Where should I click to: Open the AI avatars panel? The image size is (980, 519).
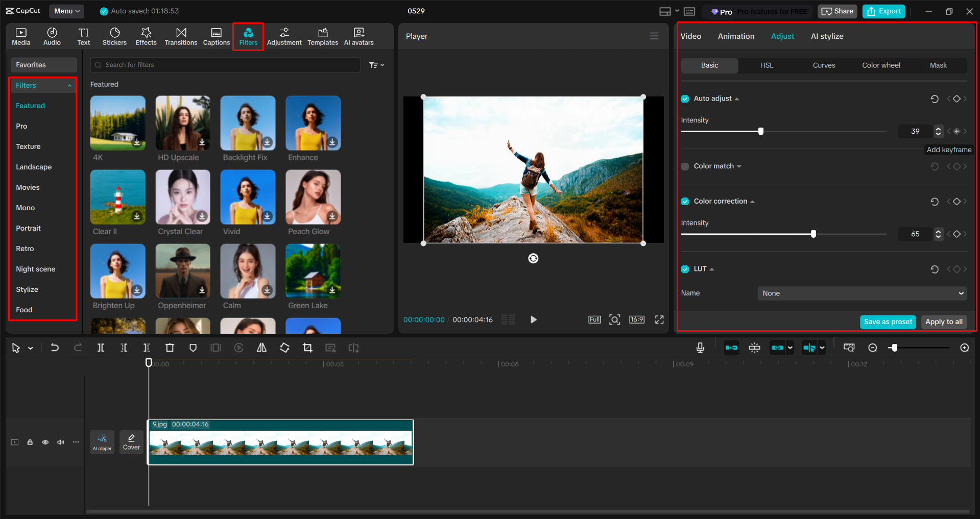tap(358, 36)
